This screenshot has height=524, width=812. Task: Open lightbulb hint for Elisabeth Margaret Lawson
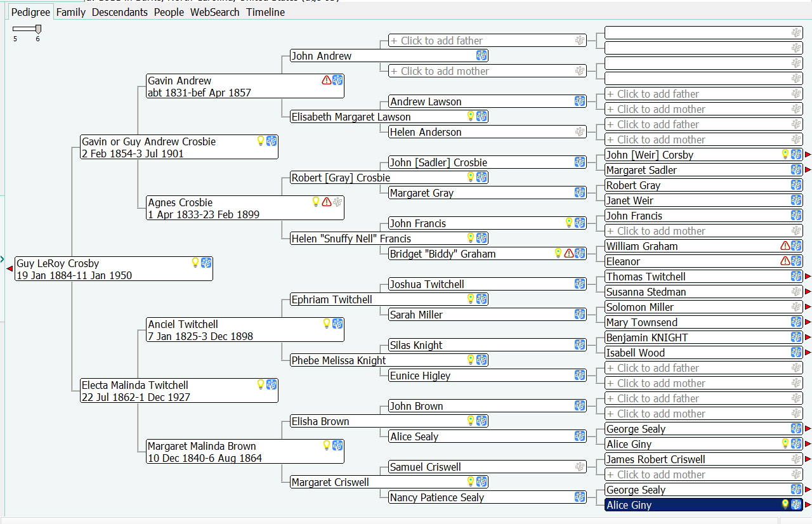click(471, 116)
